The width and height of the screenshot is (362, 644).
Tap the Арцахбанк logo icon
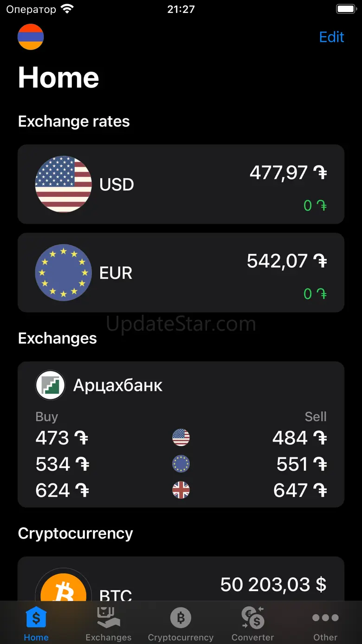(50, 385)
